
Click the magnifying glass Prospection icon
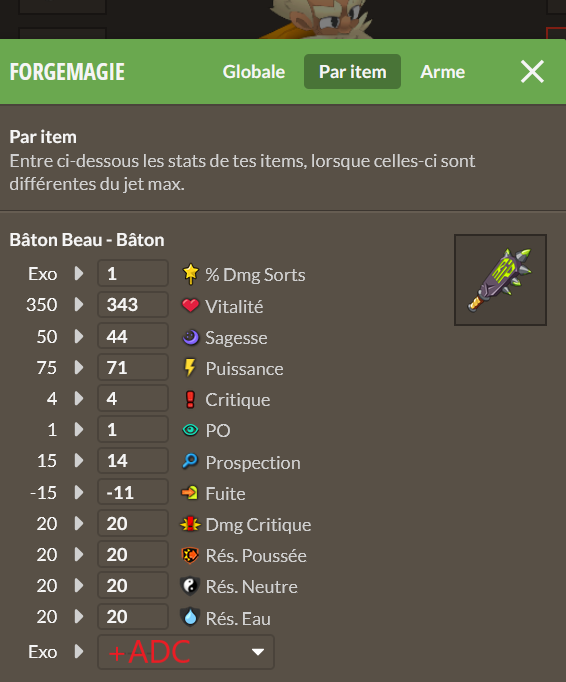click(x=190, y=461)
